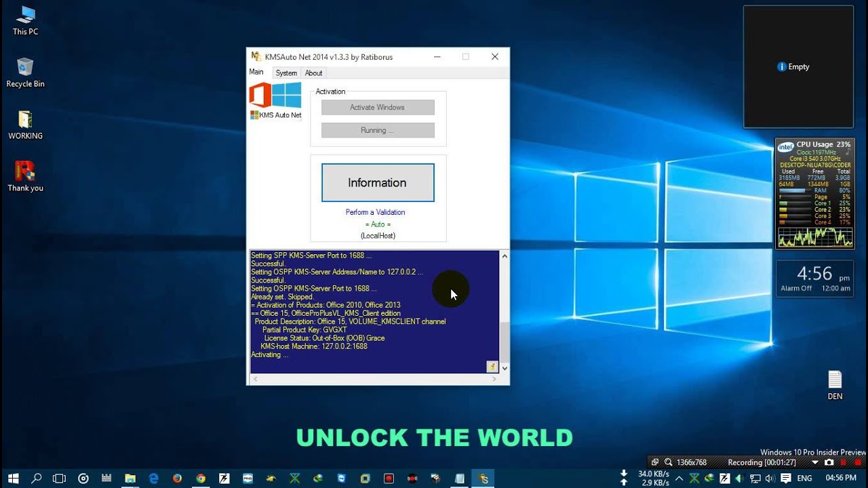Select the DEN file desktop icon
Viewport: 868px width, 488px height.
click(835, 386)
